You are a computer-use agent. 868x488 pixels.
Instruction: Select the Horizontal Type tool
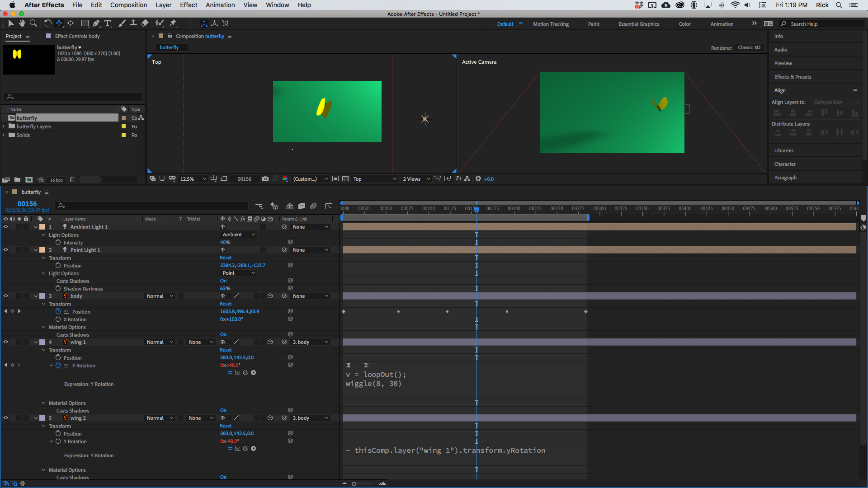point(108,23)
